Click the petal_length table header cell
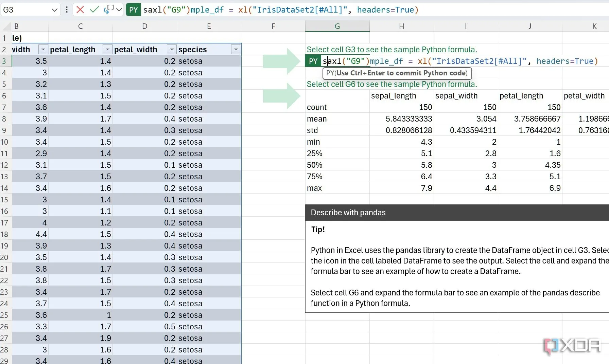Screen dimensions: 609x364 (x=81, y=50)
